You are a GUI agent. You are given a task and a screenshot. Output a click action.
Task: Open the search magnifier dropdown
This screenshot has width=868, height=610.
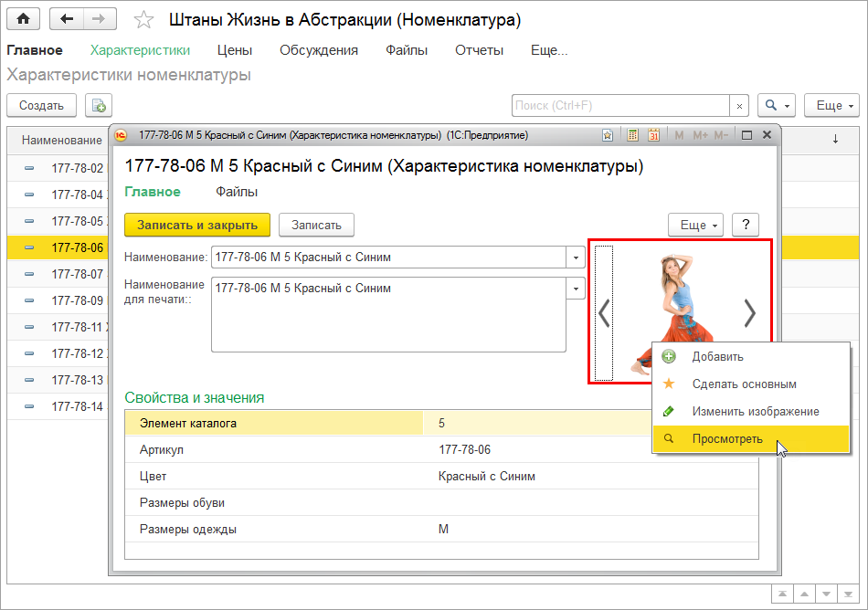(778, 105)
